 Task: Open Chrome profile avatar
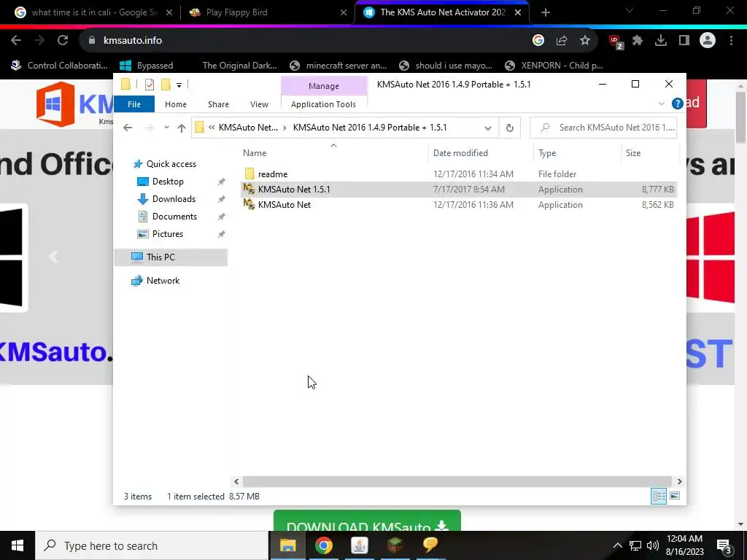708,41
